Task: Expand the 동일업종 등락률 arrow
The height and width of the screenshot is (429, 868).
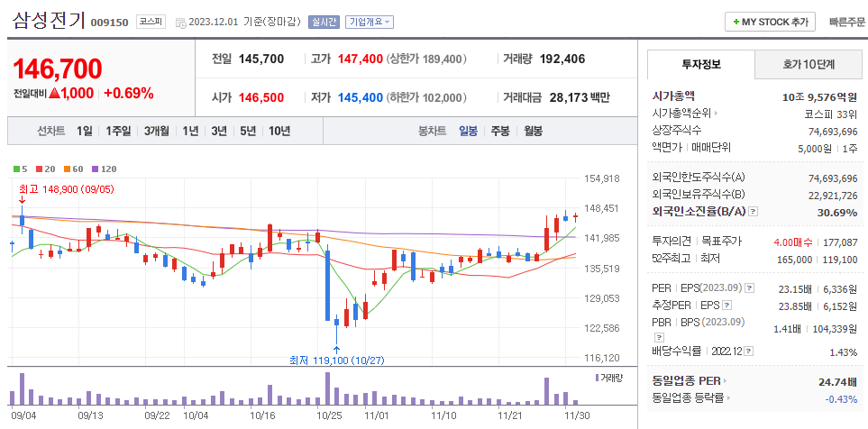Action: click(x=728, y=397)
